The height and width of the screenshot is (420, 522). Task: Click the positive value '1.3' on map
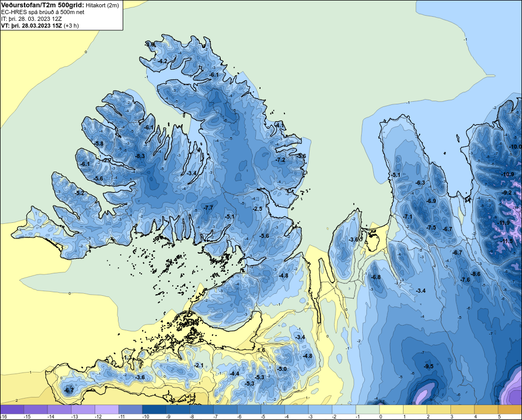pos(127,358)
